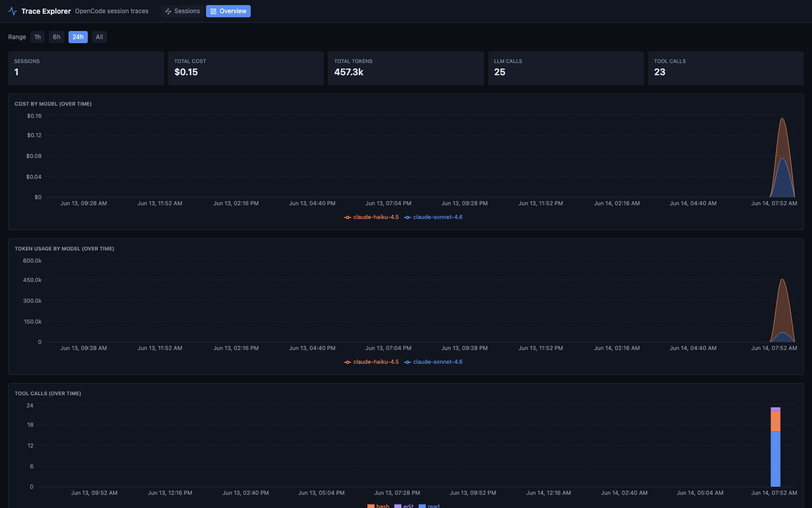Click 'Jun 13, 09:52 AM' label in Tool Calls chart
The image size is (812, 508).
[x=94, y=493]
